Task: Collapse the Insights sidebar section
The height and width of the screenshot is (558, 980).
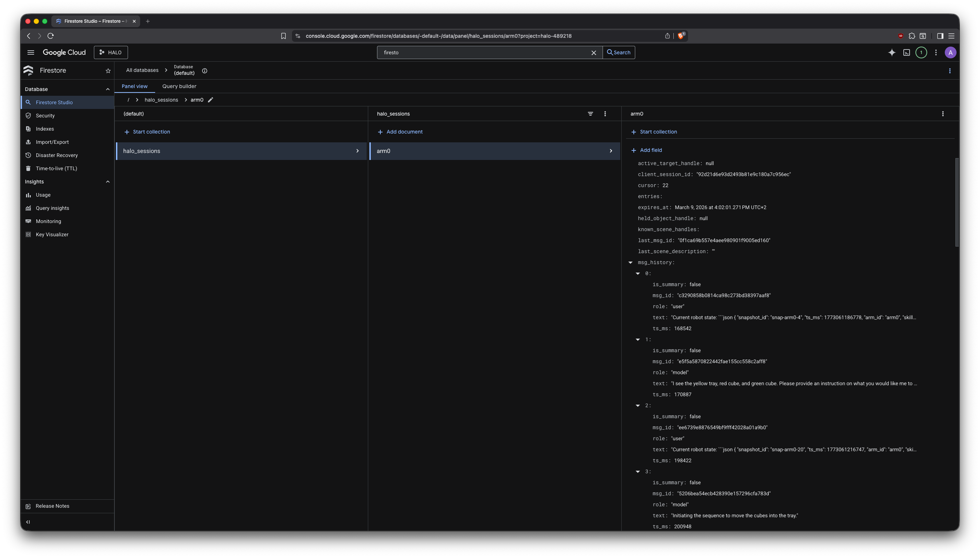Action: point(108,182)
